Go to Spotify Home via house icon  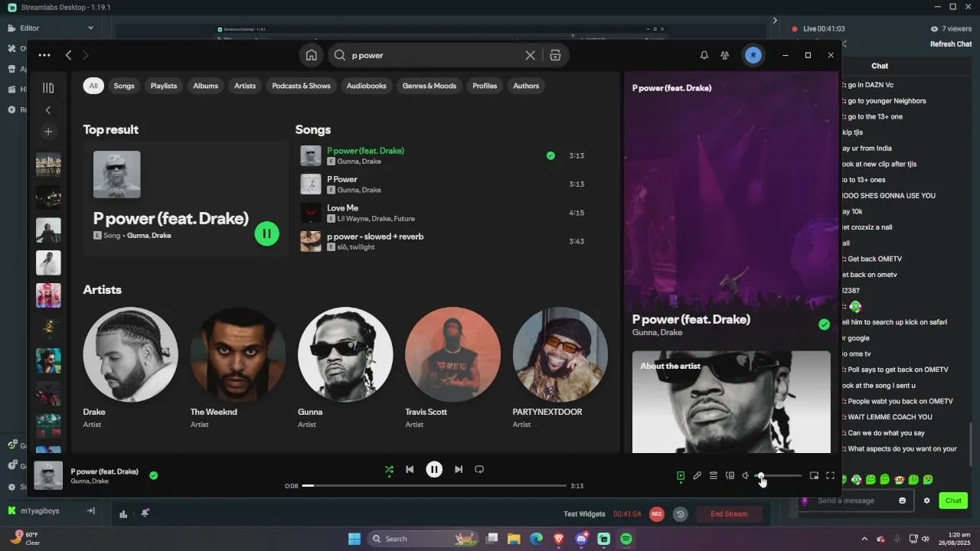click(x=311, y=55)
